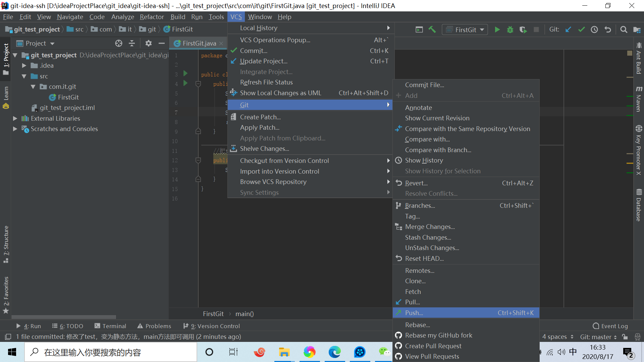Open Windows notification center icon
The width and height of the screenshot is (644, 362).
[x=628, y=352]
